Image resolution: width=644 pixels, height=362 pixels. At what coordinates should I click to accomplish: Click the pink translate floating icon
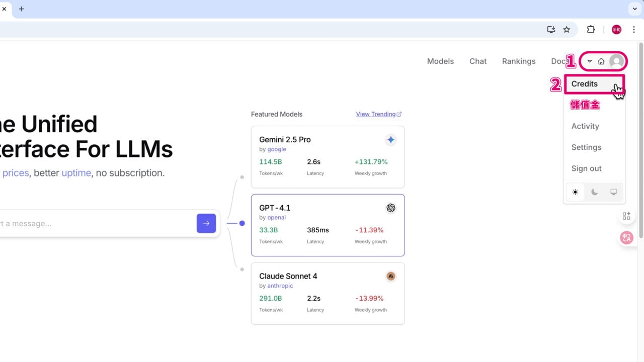click(x=626, y=238)
